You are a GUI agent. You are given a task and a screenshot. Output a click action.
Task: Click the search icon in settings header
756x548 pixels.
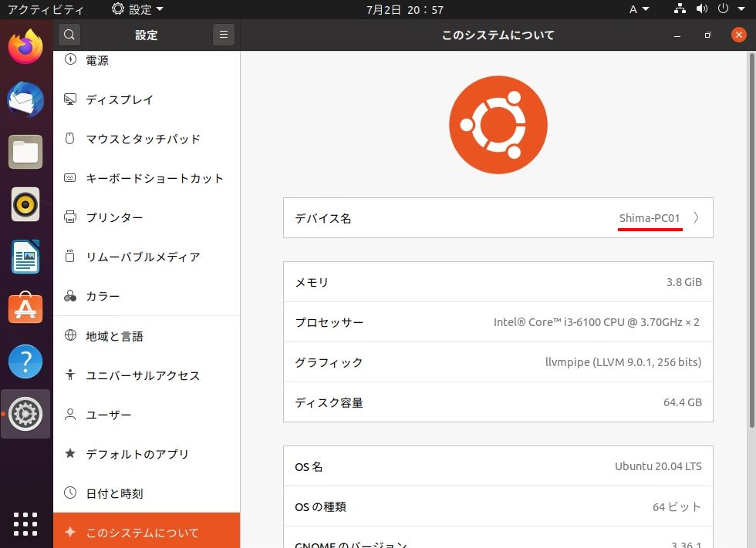pyautogui.click(x=69, y=35)
